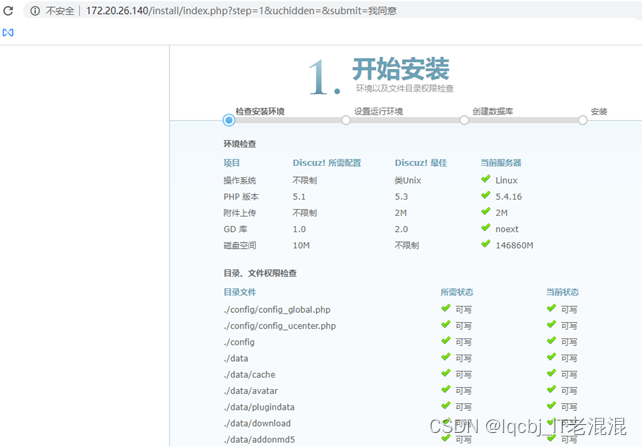The height and width of the screenshot is (446, 642).
Task: Click the 项目 column header
Action: click(x=231, y=163)
